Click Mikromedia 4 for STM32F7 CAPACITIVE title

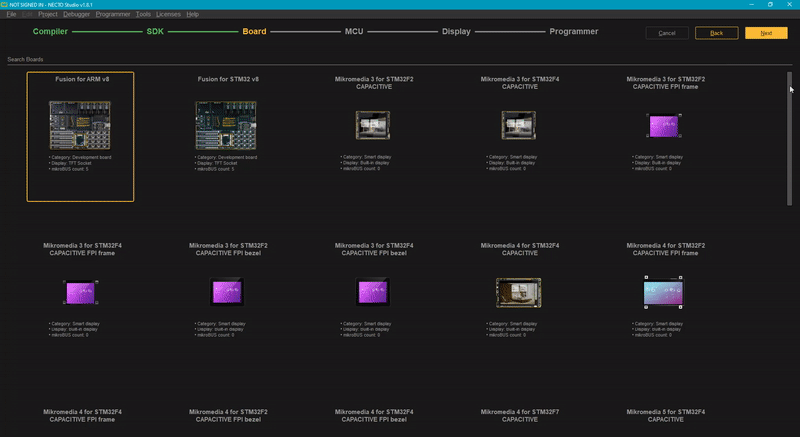[x=520, y=416]
